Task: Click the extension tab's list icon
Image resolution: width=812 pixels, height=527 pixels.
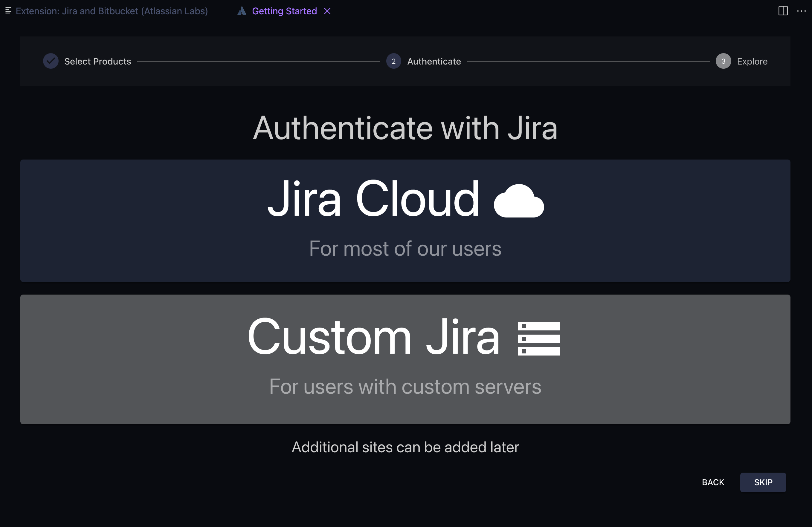Action: tap(9, 11)
